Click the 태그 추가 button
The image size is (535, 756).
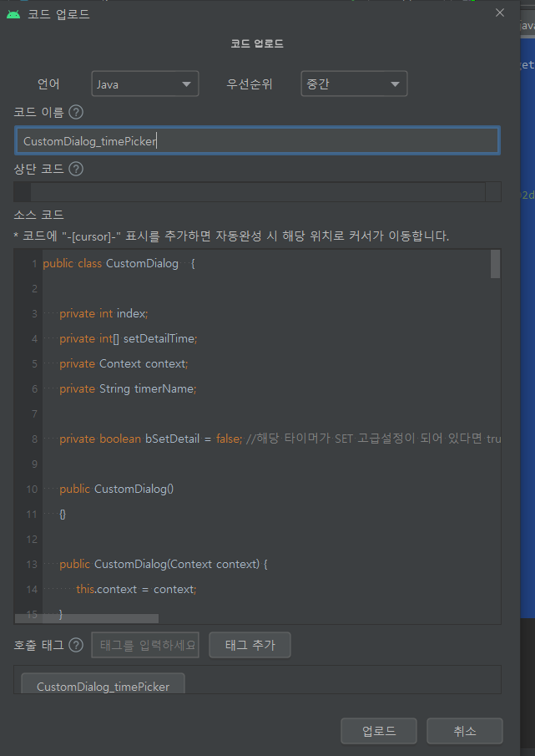click(x=250, y=645)
